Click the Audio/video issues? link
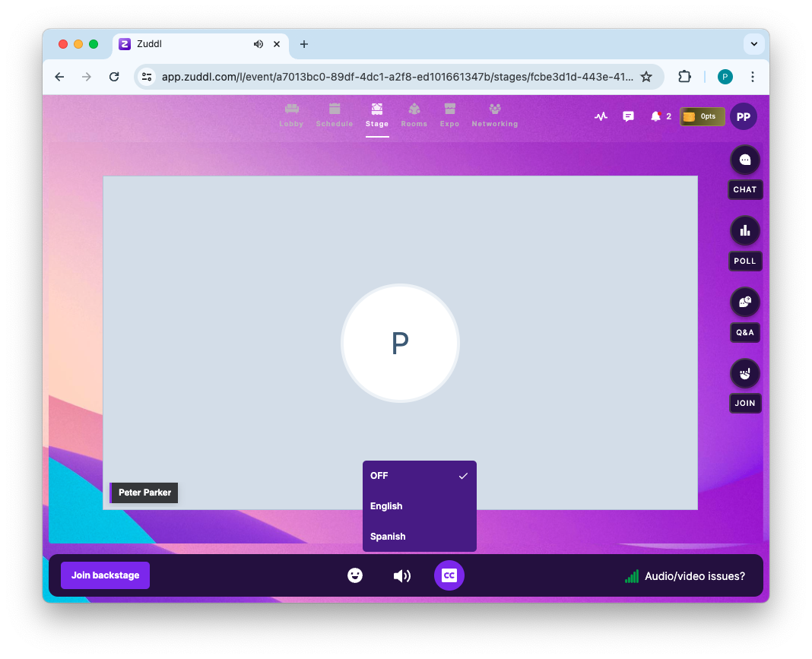Screen dimensions: 812x659 [x=694, y=576]
